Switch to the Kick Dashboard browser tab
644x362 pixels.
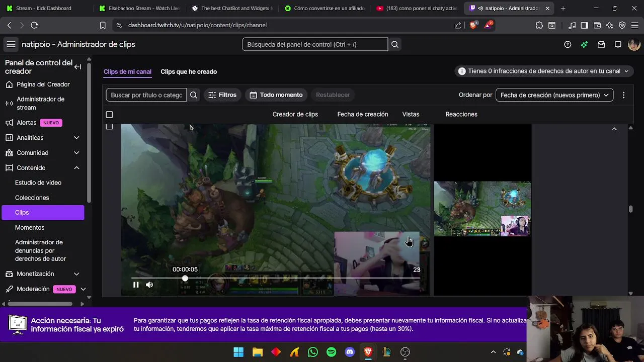[x=43, y=8]
